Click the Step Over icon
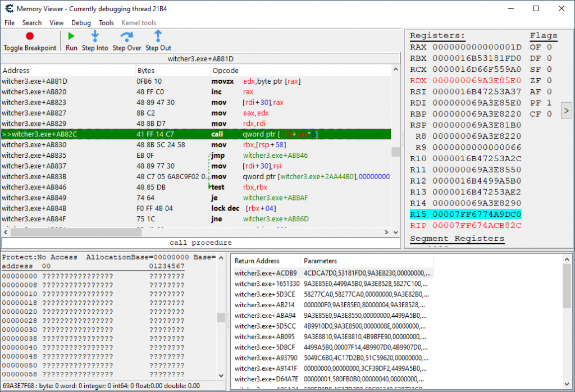 click(126, 36)
